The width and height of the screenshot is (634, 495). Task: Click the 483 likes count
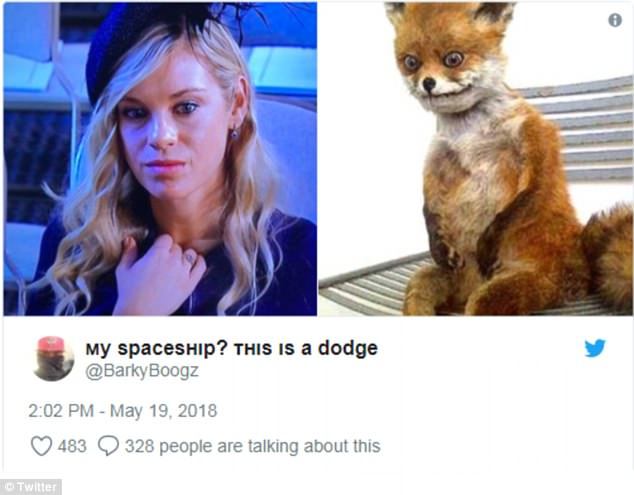72,446
